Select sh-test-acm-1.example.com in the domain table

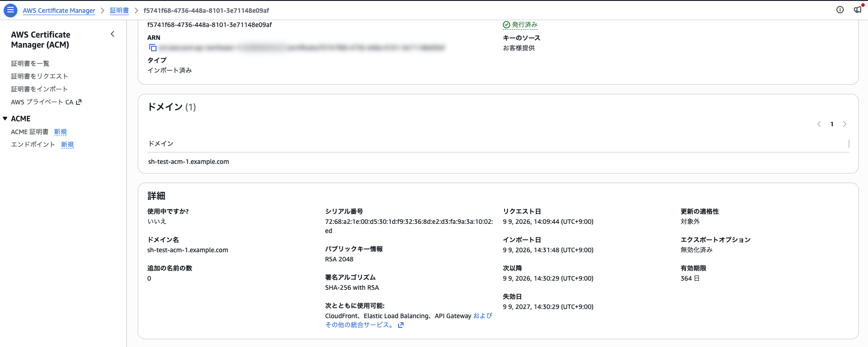coord(189,162)
